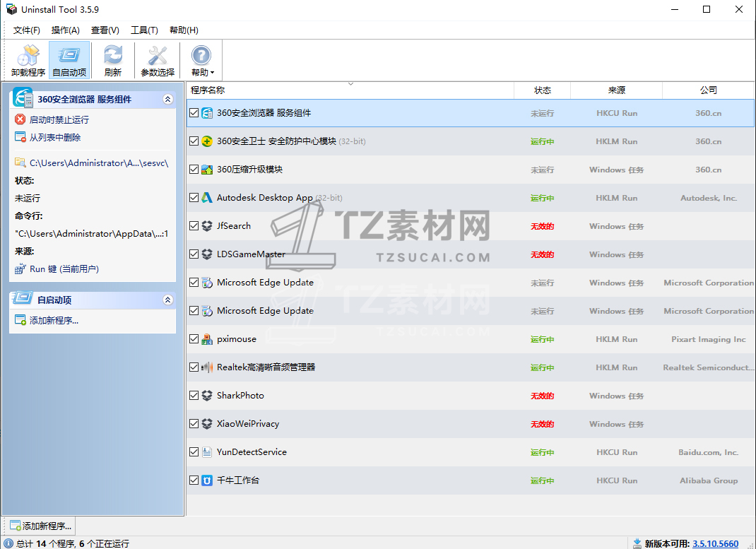
Task: Collapse the 自启动项 sidebar panel
Action: pyautogui.click(x=167, y=300)
